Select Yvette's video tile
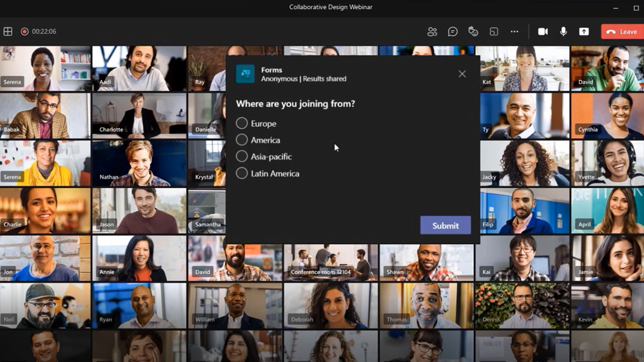Image resolution: width=644 pixels, height=362 pixels. (607, 164)
